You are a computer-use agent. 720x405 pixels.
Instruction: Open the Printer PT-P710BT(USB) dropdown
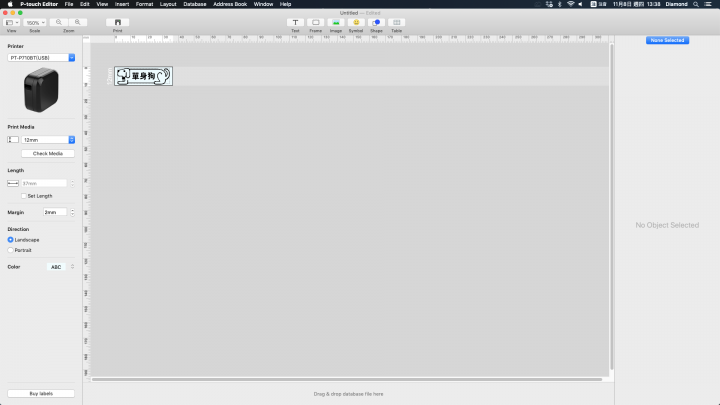(x=41, y=57)
